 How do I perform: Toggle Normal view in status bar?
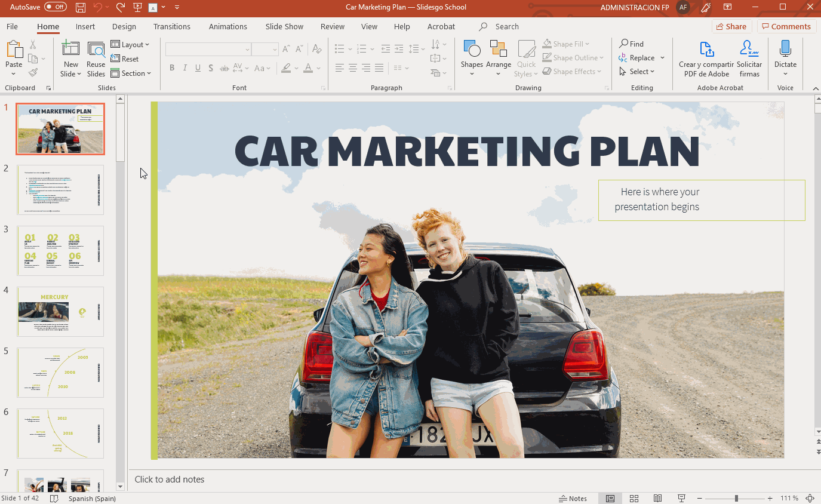pyautogui.click(x=610, y=498)
